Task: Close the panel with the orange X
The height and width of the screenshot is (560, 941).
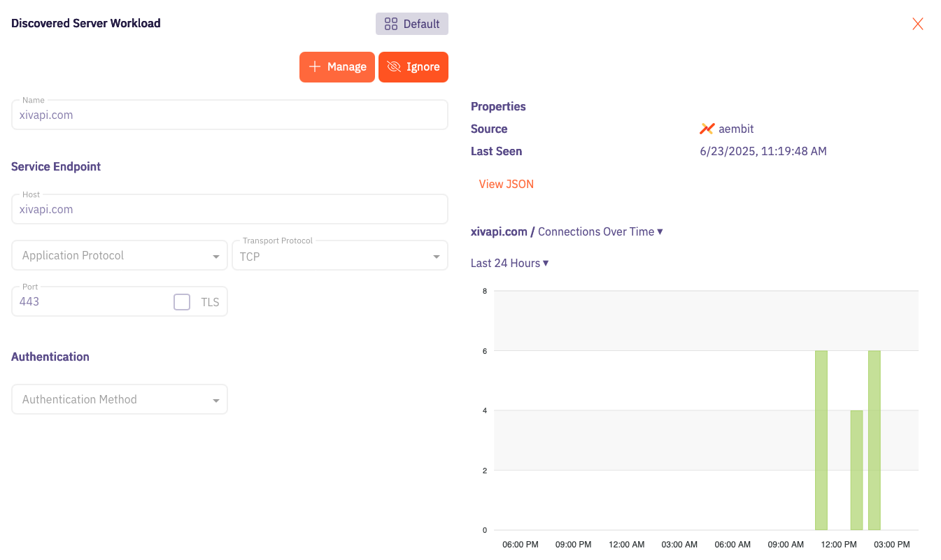Action: pyautogui.click(x=918, y=24)
